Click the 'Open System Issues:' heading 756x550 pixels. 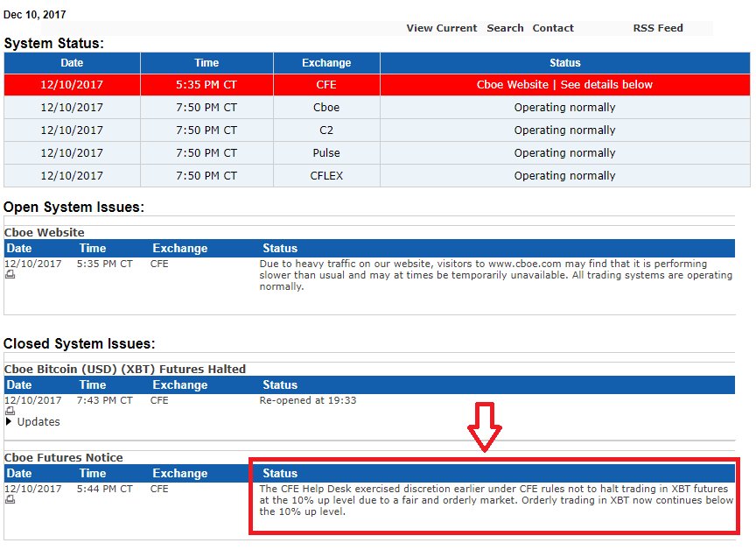click(73, 207)
